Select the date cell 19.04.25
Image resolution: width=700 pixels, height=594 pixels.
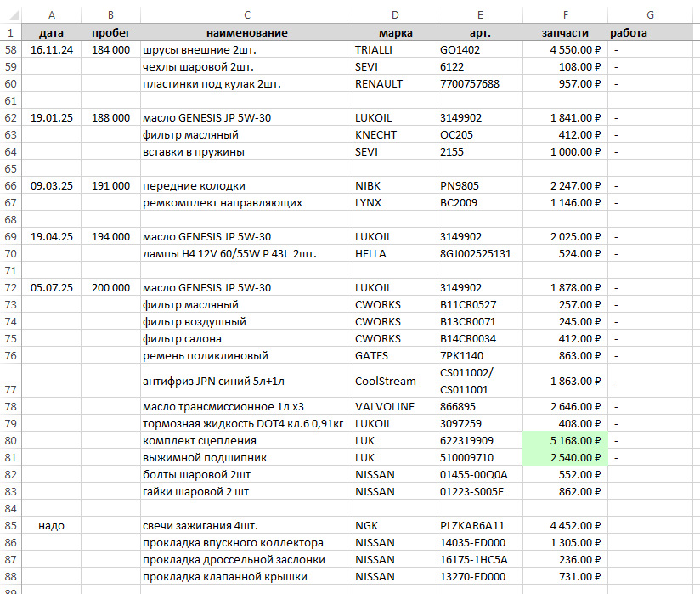tap(51, 236)
